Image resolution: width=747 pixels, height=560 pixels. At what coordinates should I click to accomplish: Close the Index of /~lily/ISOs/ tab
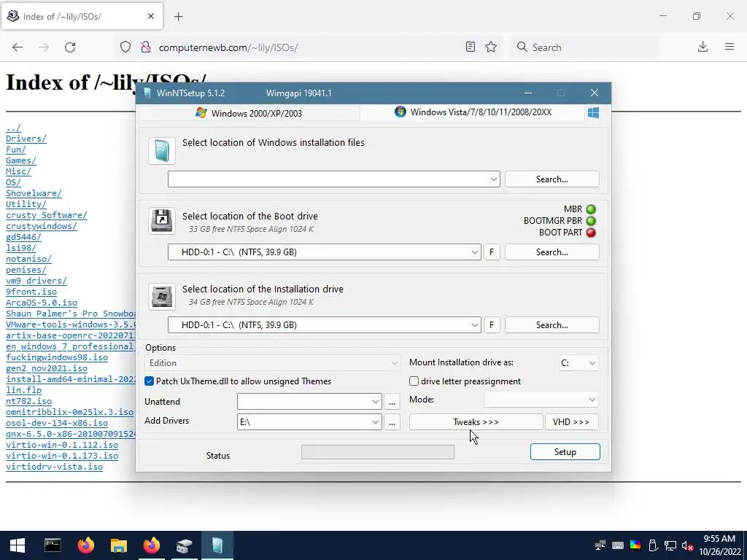pos(151,16)
